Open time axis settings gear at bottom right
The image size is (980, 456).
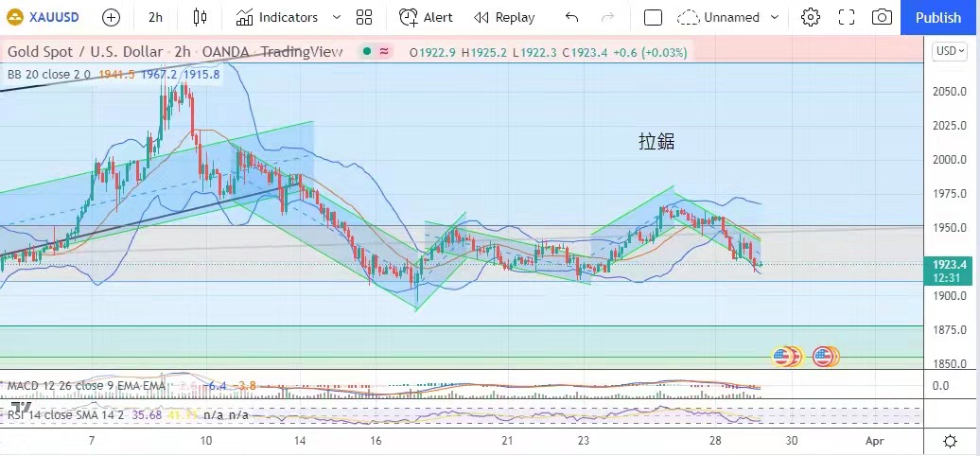tap(950, 441)
